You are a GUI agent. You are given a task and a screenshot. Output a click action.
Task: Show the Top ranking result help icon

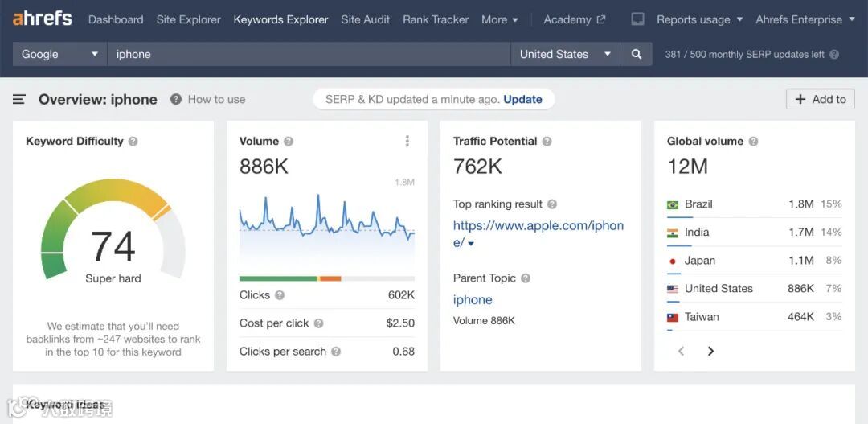click(552, 204)
